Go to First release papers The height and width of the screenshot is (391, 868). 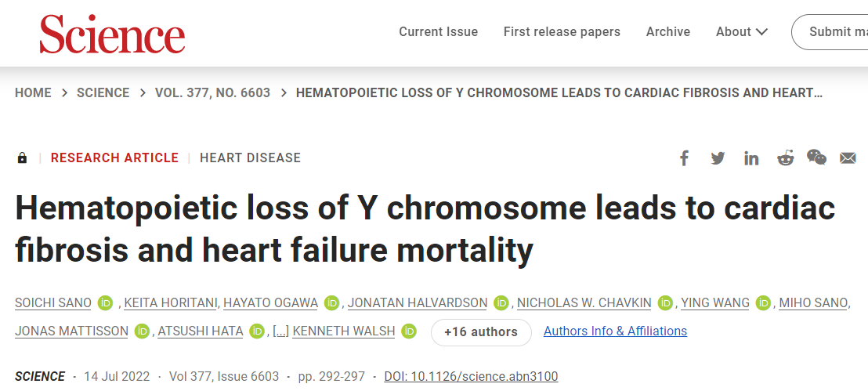coord(562,32)
